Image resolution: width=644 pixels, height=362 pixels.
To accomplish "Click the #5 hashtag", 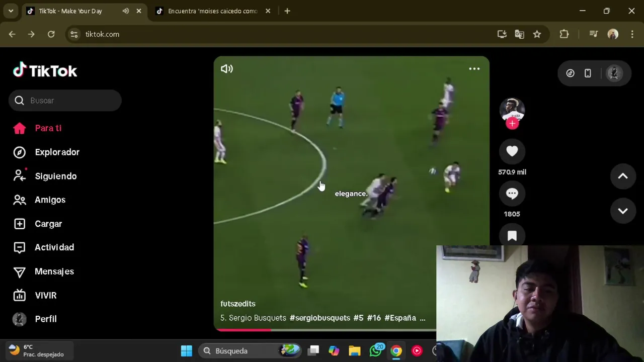I will point(358,318).
